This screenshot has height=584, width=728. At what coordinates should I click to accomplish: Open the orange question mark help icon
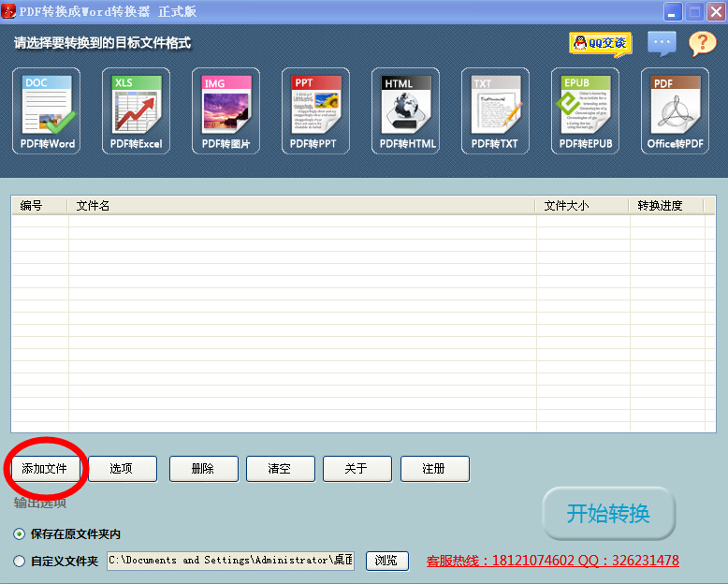pos(703,44)
